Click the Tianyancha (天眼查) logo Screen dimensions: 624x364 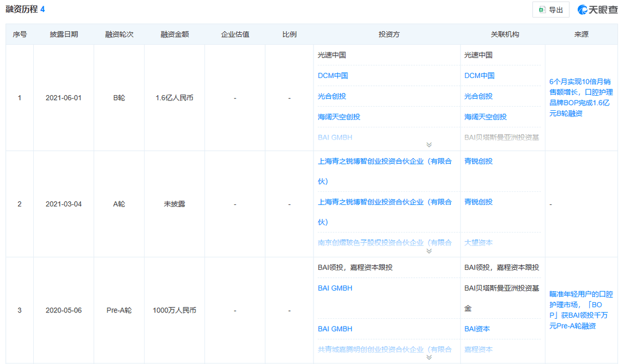(598, 10)
